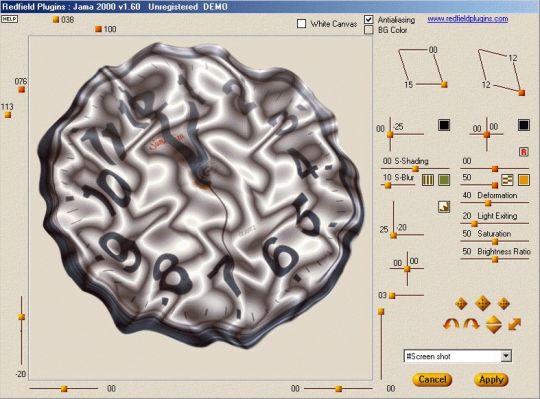The height and width of the screenshot is (399, 540).
Task: Click the 076 marker handle on left edge
Action: pyautogui.click(x=21, y=90)
